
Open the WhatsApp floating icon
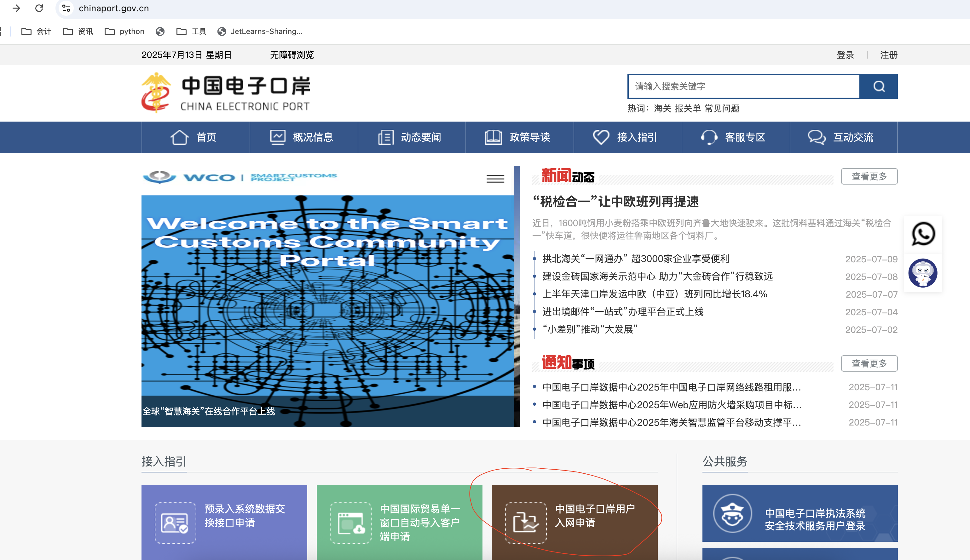click(923, 234)
